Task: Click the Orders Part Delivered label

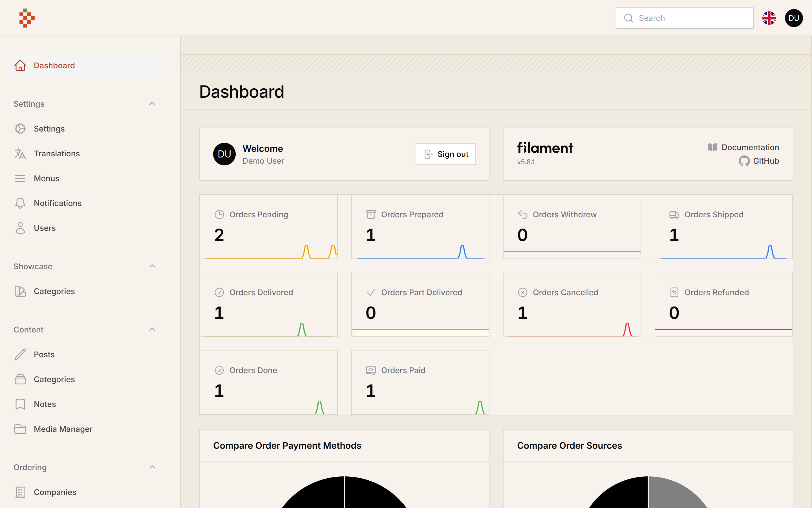Action: pyautogui.click(x=422, y=292)
